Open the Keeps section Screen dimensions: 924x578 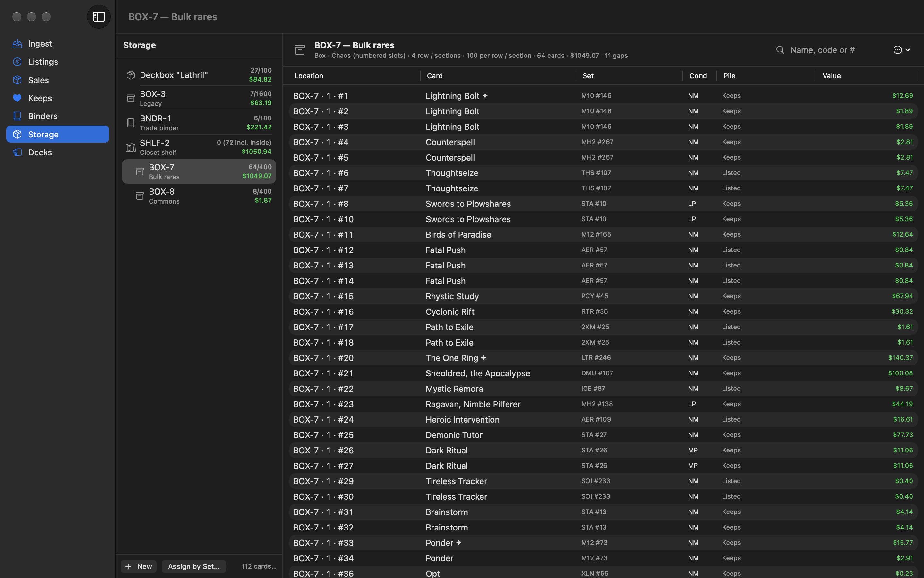coord(58,98)
